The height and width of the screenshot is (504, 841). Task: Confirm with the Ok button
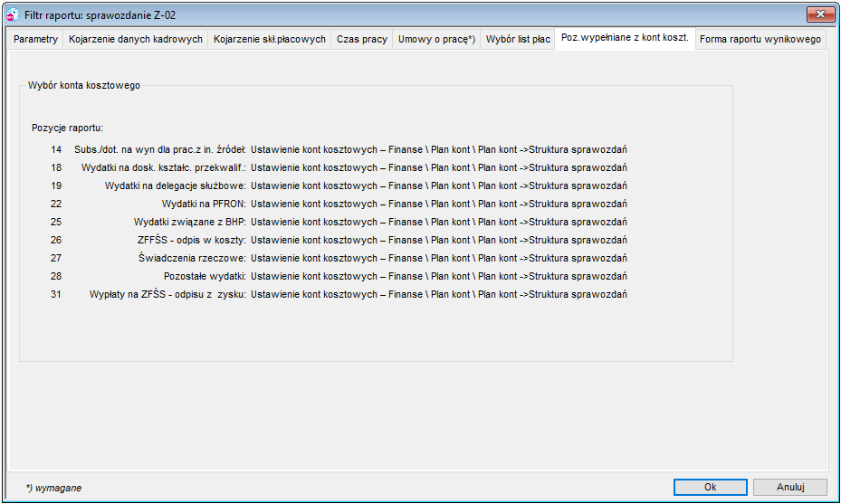coord(710,487)
